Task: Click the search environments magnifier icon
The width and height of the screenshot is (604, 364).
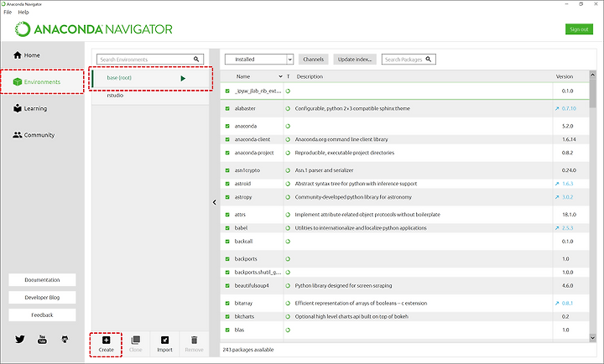Action: pos(196,60)
